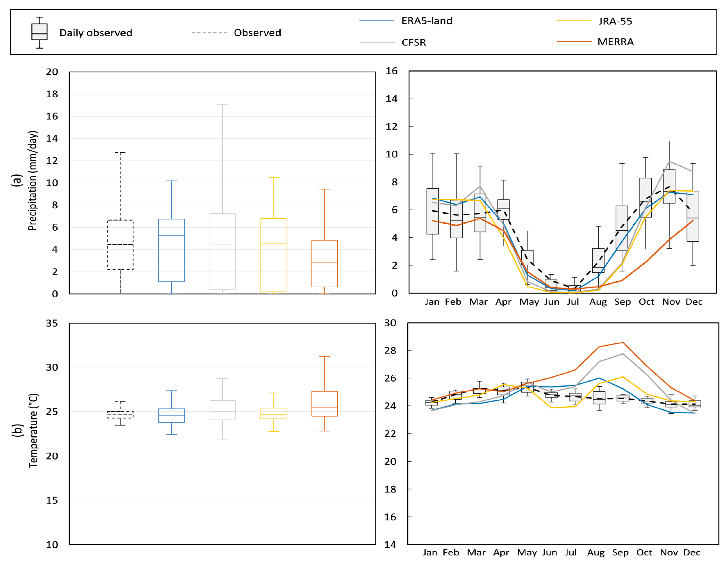This screenshot has height=565, width=728.
Task: Click the yellow JRA-55 precipitation boxplot
Action: pos(273,255)
